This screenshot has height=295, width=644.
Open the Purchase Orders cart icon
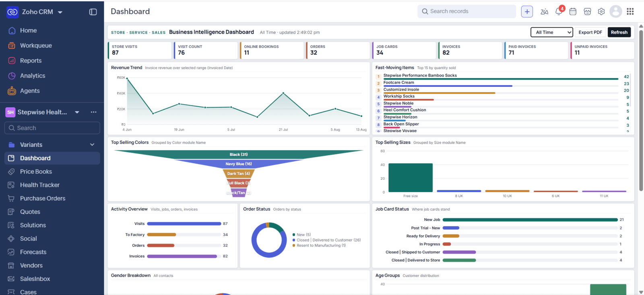tap(11, 199)
